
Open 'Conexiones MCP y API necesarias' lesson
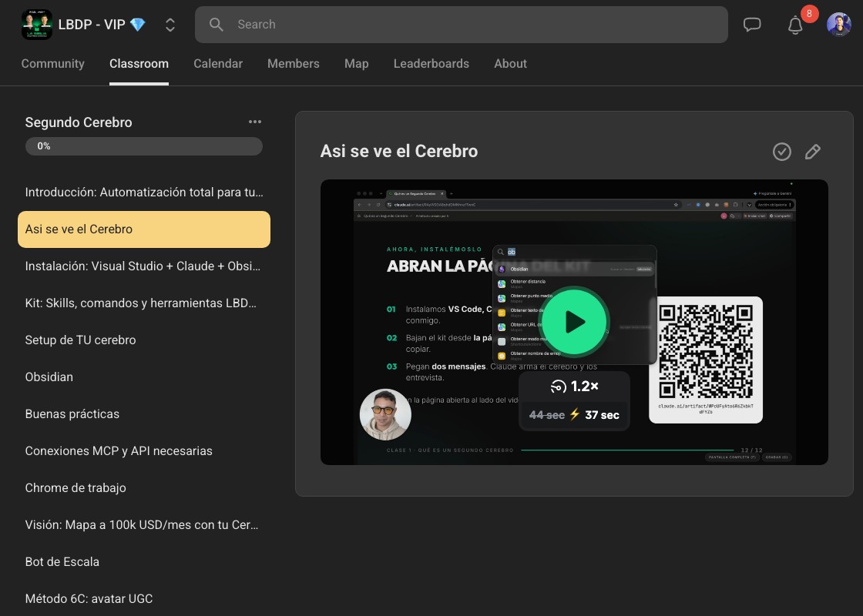144,450
